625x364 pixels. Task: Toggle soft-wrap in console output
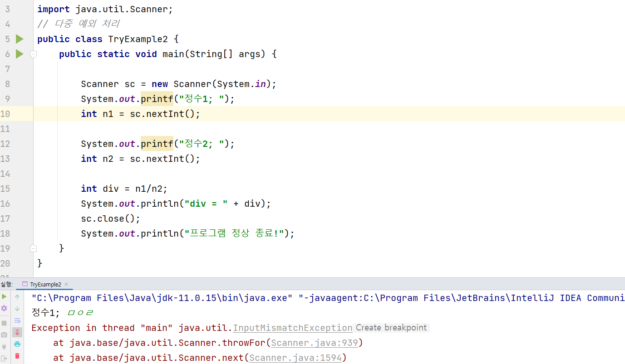[x=17, y=320]
